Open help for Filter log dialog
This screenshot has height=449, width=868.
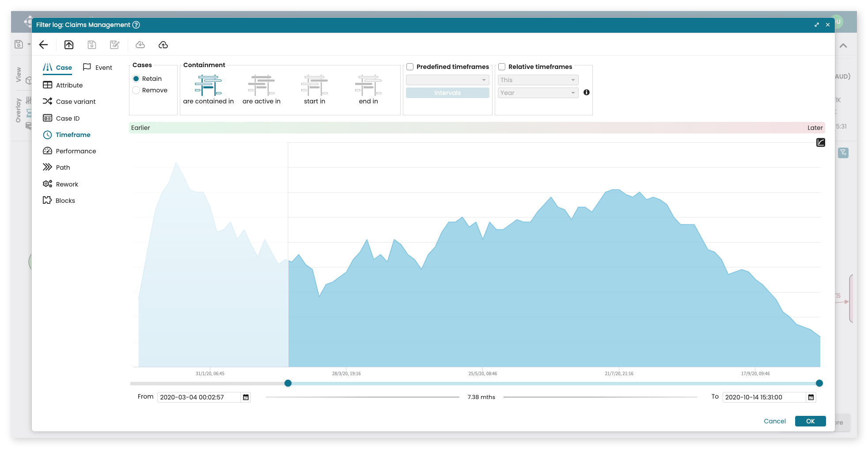pyautogui.click(x=136, y=25)
